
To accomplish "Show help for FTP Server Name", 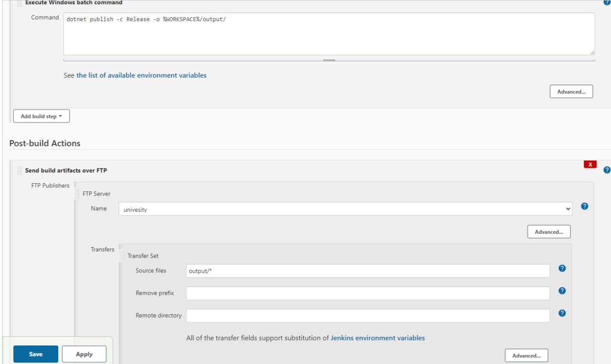I will (x=585, y=207).
